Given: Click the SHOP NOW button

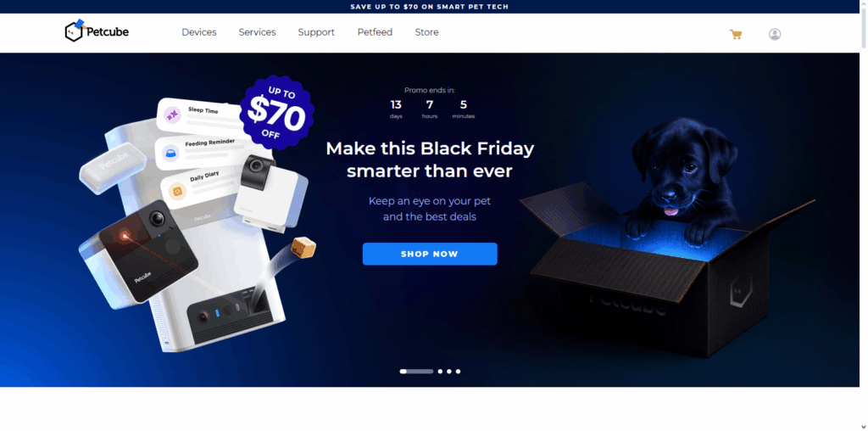Looking at the screenshot, I should click(x=430, y=254).
